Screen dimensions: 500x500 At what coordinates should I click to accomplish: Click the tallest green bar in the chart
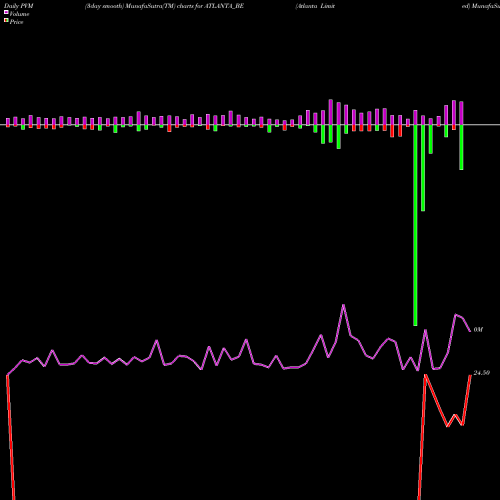415,225
